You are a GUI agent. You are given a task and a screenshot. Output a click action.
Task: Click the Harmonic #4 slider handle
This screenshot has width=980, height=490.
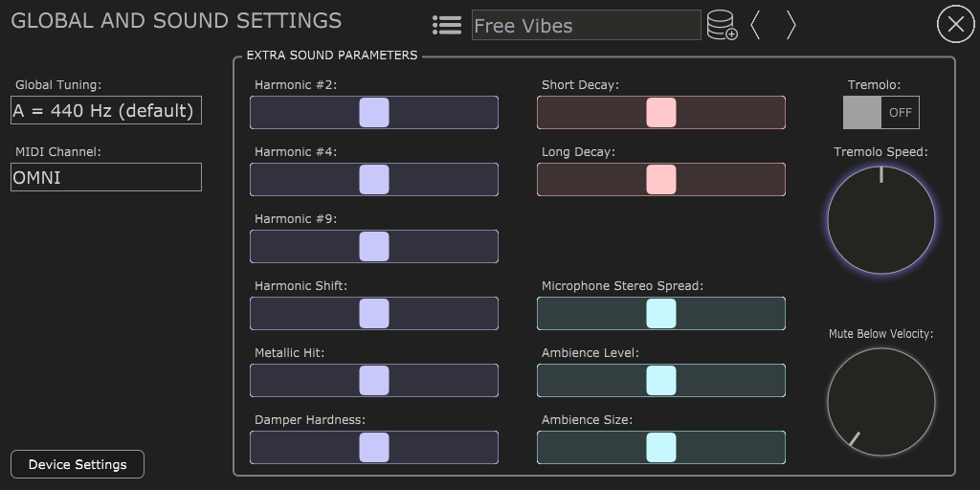[374, 179]
